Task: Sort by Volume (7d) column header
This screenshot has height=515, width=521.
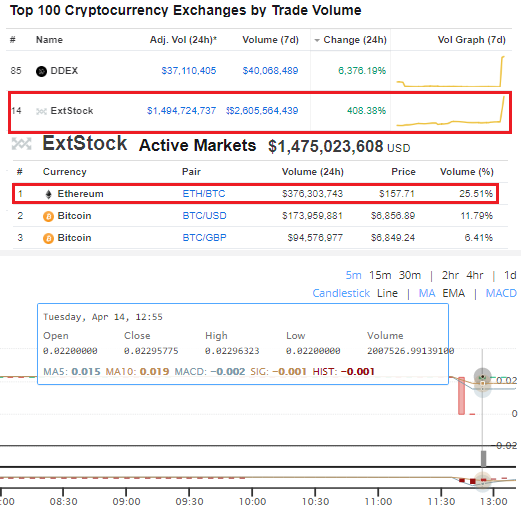Action: (x=270, y=40)
